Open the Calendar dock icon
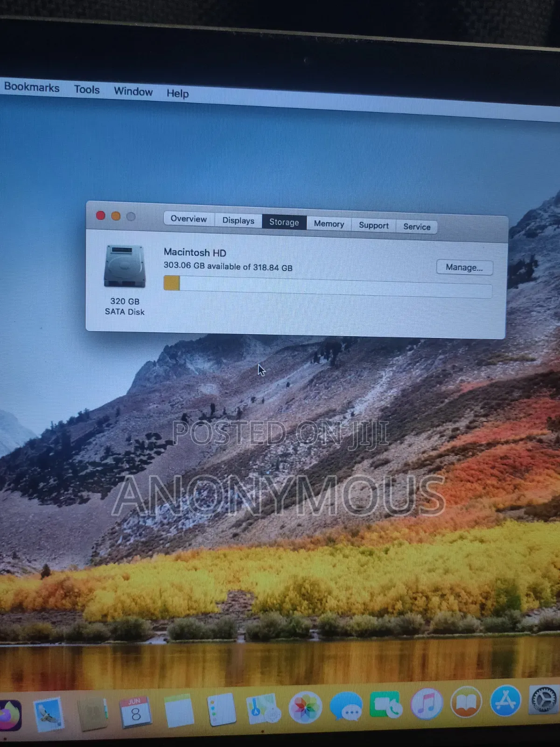This screenshot has width=560, height=747. pos(135,713)
